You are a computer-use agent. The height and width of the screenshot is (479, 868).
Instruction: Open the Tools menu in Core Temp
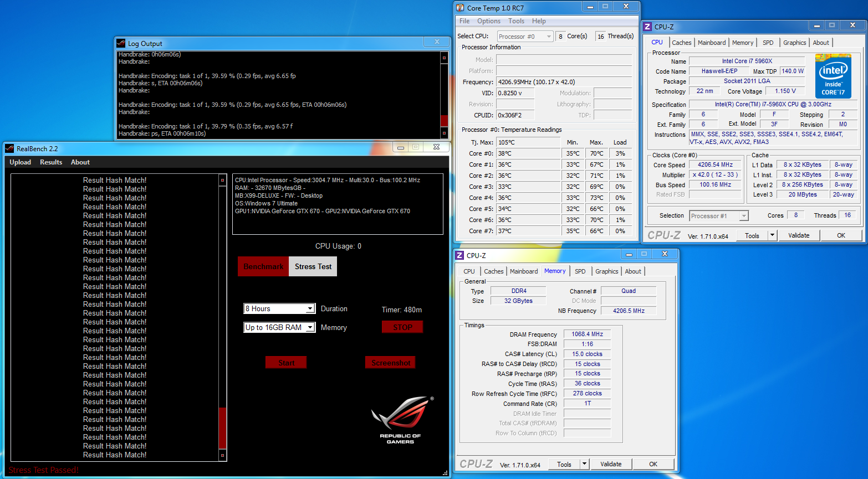pyautogui.click(x=516, y=21)
